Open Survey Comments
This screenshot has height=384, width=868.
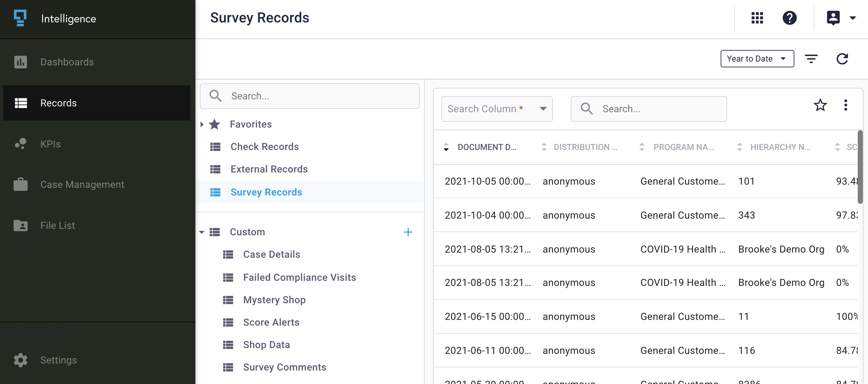285,367
